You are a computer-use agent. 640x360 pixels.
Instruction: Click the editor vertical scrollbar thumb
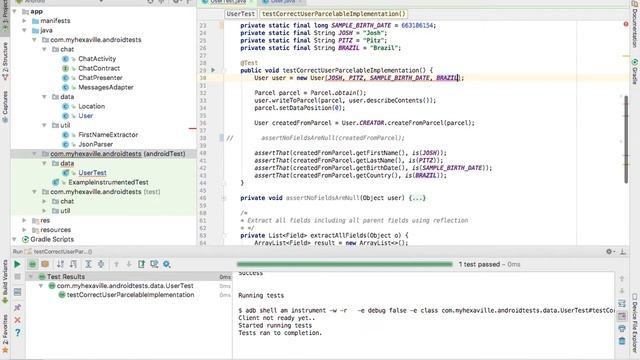coord(626,140)
